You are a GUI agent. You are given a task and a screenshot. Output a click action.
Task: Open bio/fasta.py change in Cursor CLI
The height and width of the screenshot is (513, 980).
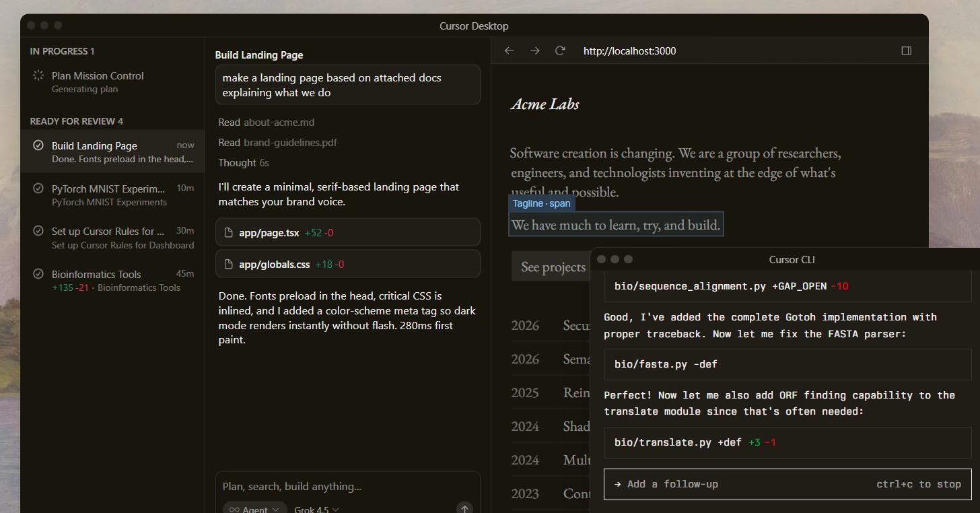click(788, 364)
